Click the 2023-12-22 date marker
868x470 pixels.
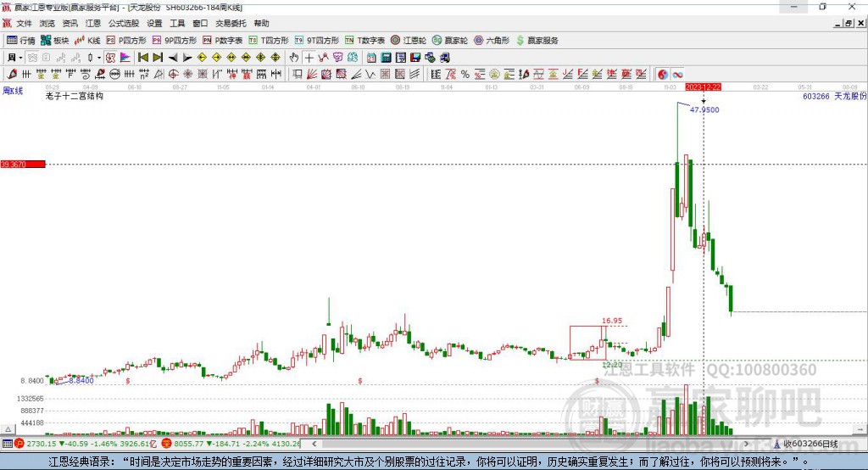click(x=703, y=87)
